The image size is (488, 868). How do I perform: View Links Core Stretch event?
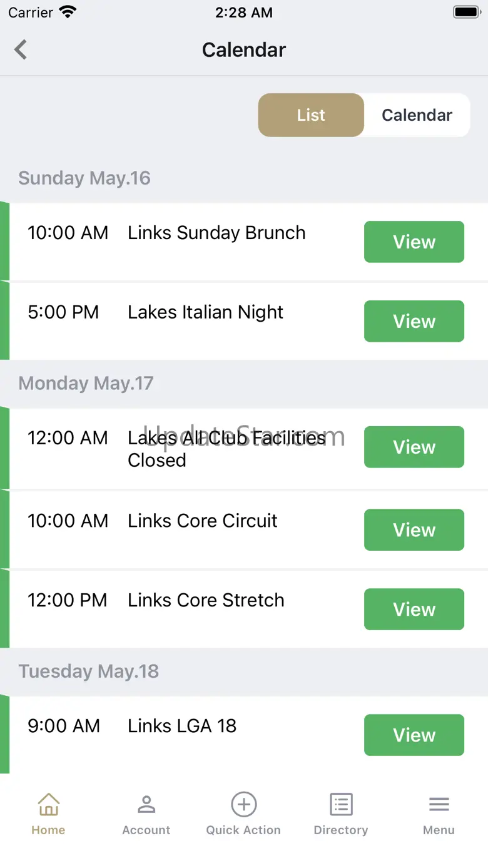414,609
